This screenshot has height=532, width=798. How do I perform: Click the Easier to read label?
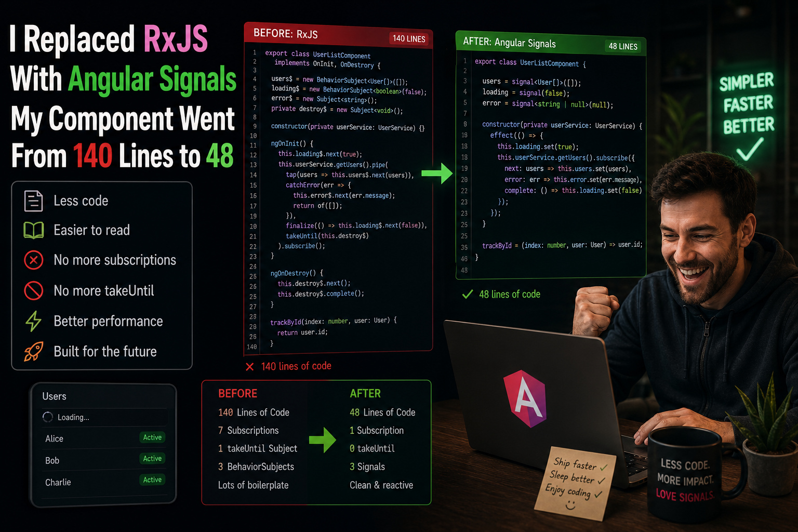tap(92, 230)
